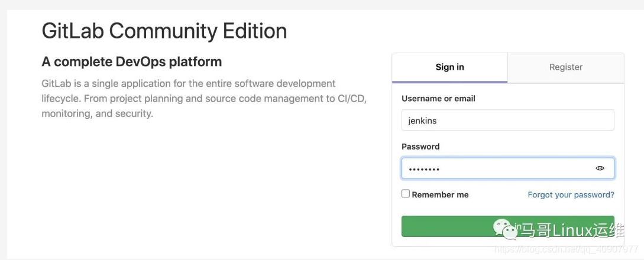Switch to the Sign in tab
The image size is (644, 260).
449,67
